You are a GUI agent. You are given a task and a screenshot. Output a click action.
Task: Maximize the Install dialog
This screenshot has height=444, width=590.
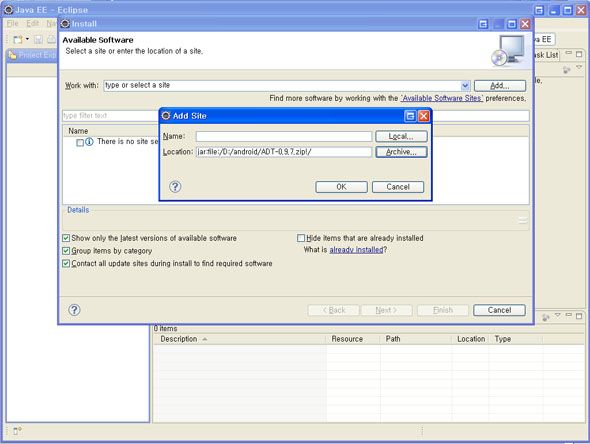512,24
